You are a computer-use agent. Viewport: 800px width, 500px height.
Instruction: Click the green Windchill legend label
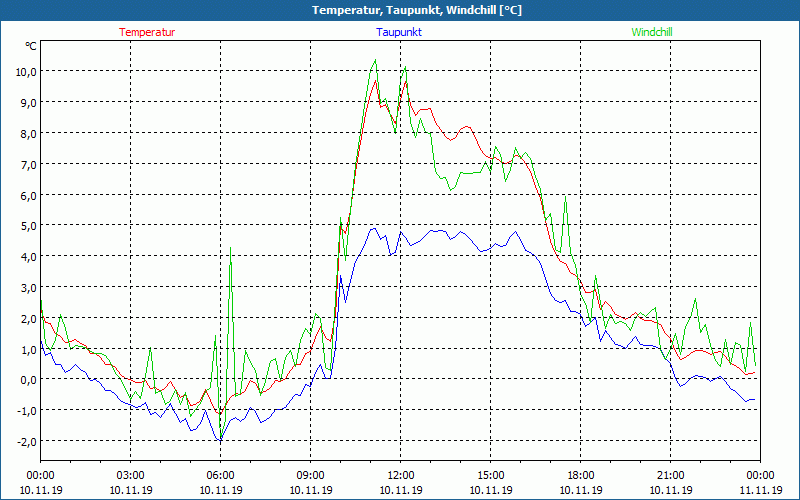(x=651, y=32)
